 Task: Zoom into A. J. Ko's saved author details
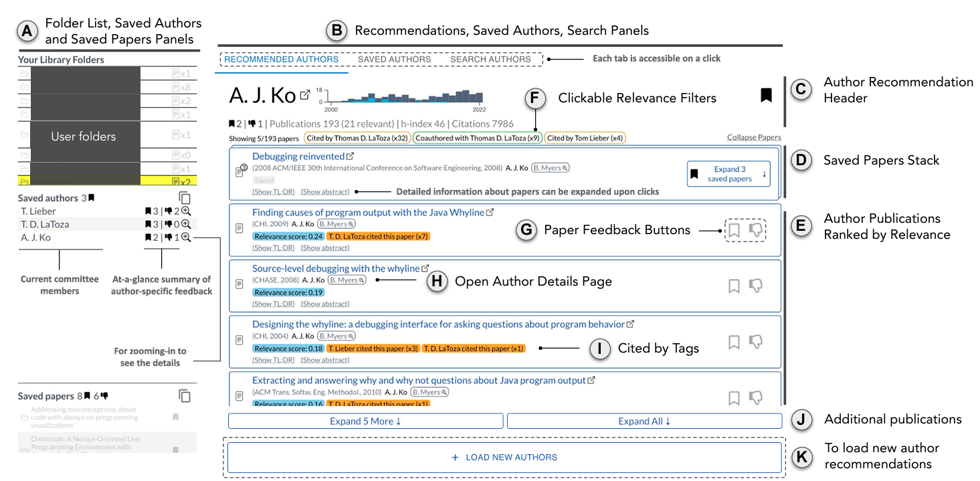(x=187, y=237)
